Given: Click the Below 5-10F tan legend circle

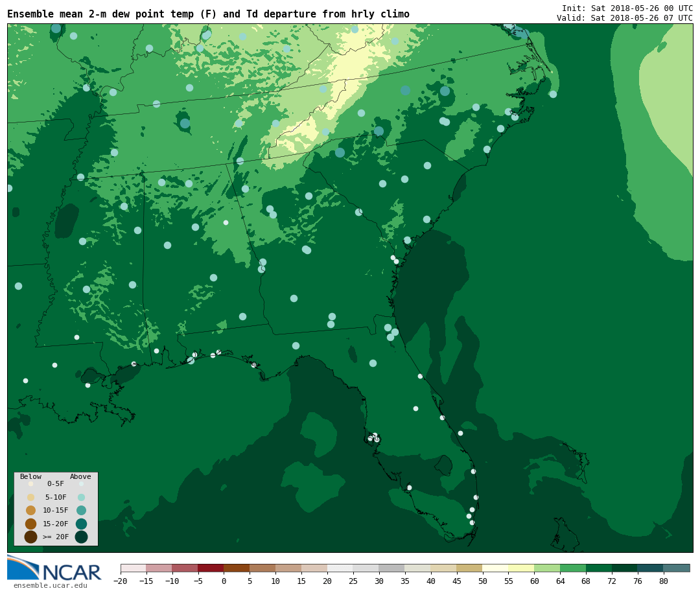Looking at the screenshot, I should pyautogui.click(x=30, y=498).
